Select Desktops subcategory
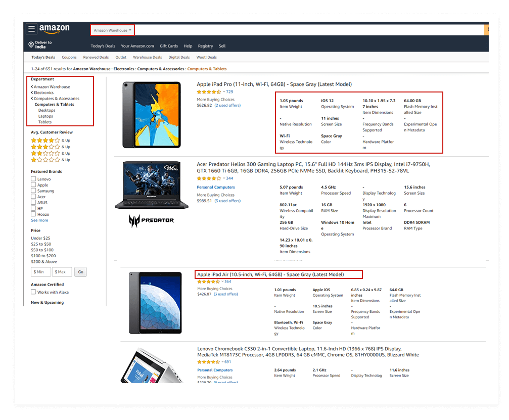Image resolution: width=509 pixels, height=420 pixels. pyautogui.click(x=47, y=110)
